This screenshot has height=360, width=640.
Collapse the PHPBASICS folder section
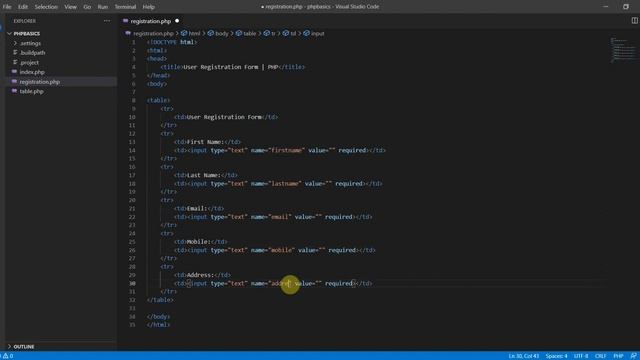[x=61, y=33]
